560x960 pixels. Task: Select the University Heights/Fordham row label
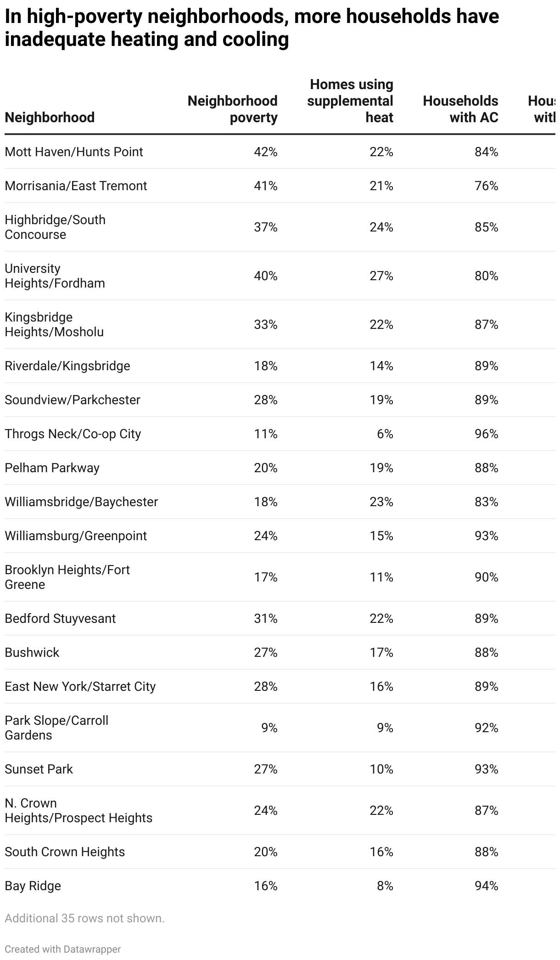pos(55,276)
